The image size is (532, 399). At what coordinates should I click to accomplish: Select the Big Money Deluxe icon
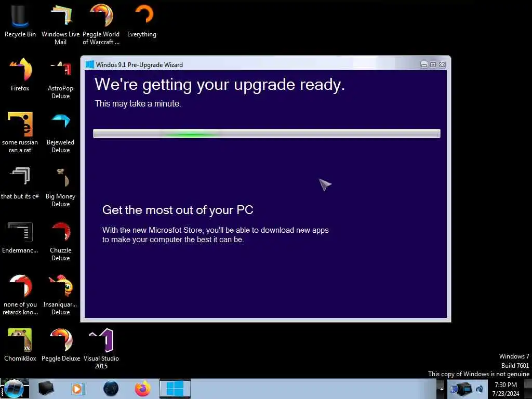(60, 186)
